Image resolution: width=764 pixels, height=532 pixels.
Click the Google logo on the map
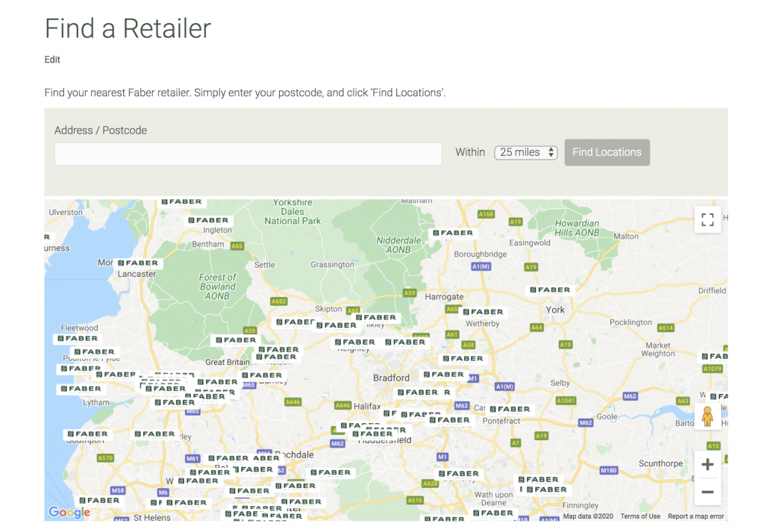[x=69, y=513]
